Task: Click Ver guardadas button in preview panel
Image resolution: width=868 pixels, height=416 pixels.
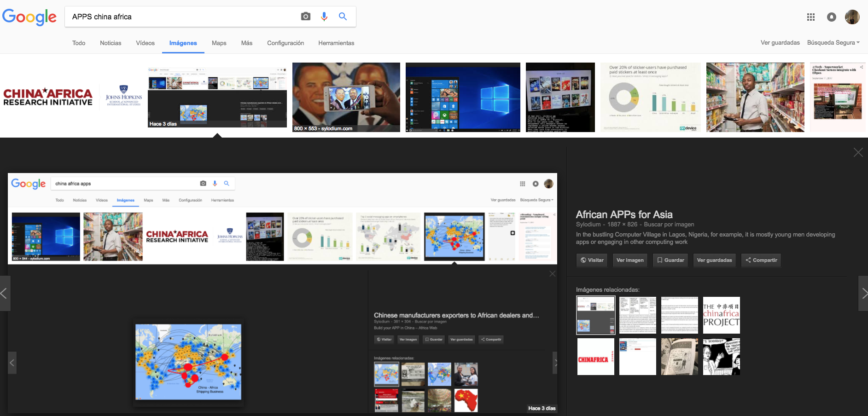Action: (714, 260)
